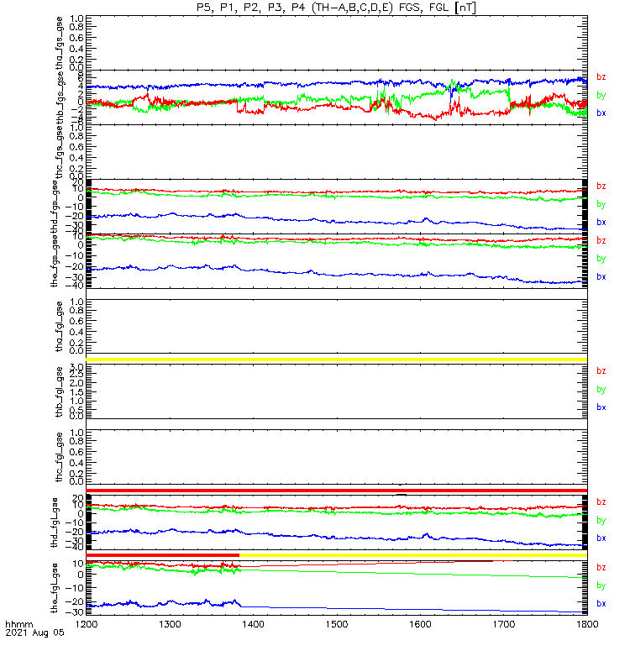630x672 pixels.
Task: Select the bz legend of thd_fgs_gse panel
Action: [x=601, y=186]
